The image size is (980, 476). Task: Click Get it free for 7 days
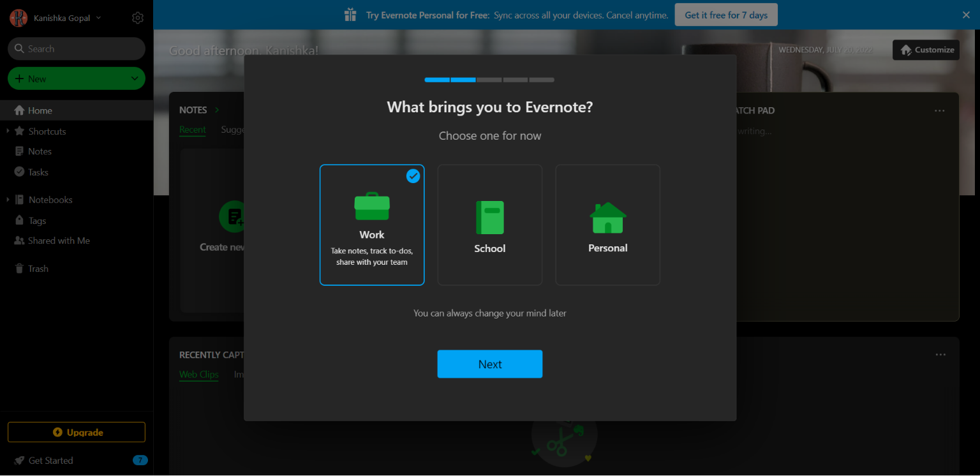click(726, 15)
